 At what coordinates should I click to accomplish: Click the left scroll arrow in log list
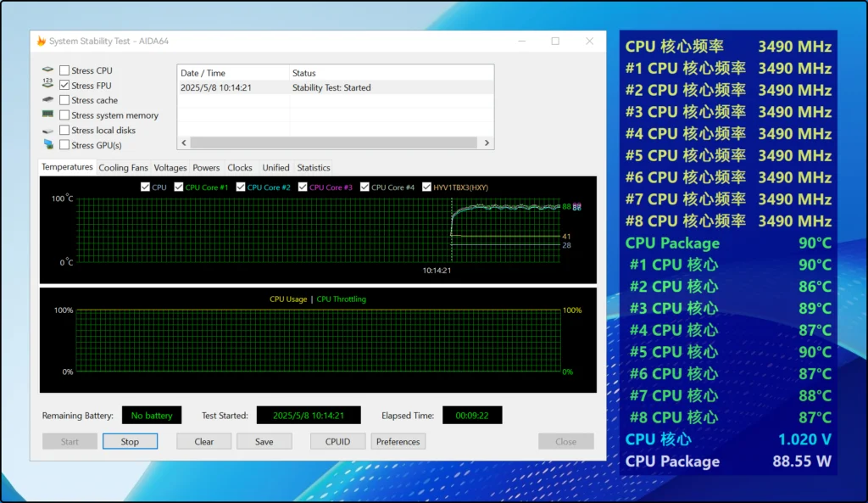click(184, 143)
